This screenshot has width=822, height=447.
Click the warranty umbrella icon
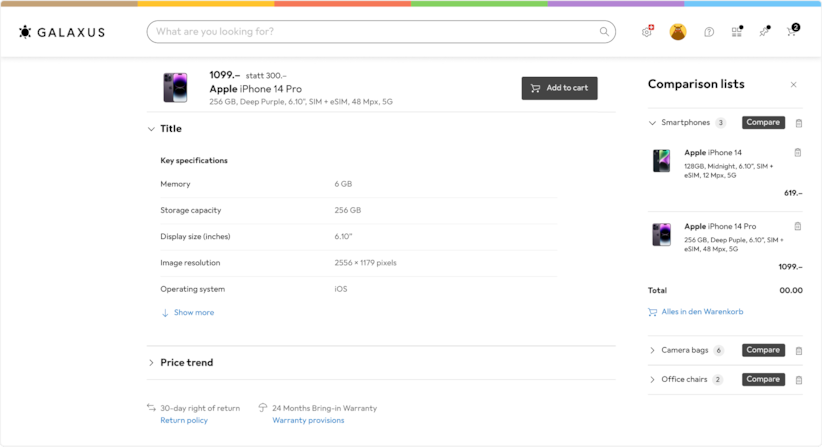(263, 407)
